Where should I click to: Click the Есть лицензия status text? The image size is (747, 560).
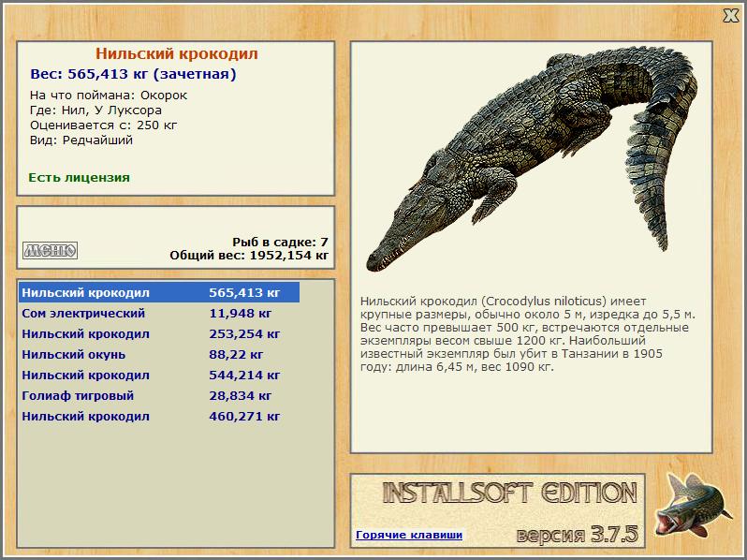pyautogui.click(x=79, y=177)
